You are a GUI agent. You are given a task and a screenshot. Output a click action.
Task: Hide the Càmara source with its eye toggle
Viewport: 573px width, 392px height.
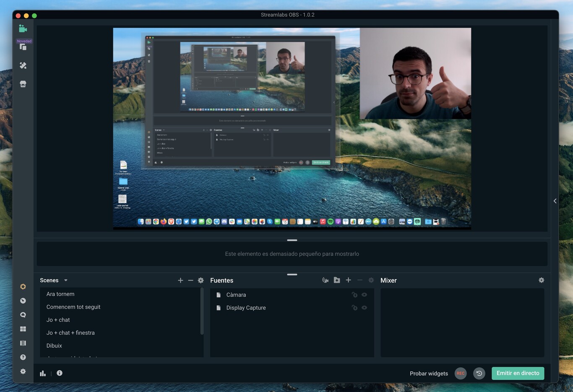coord(364,295)
